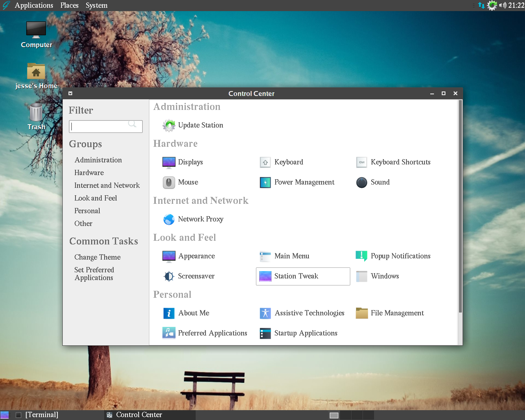Image resolution: width=525 pixels, height=420 pixels.
Task: Open Keyboard Shortcuts icon
Action: 361,162
